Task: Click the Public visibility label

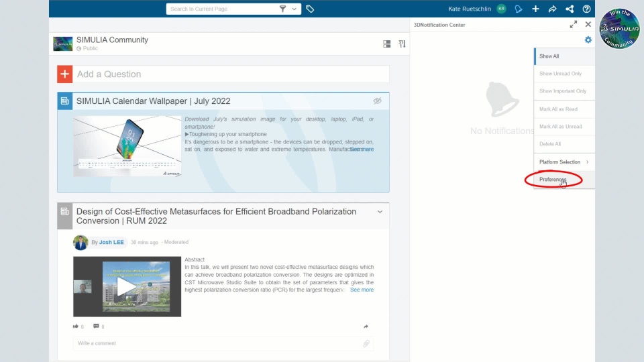Action: pos(91,48)
